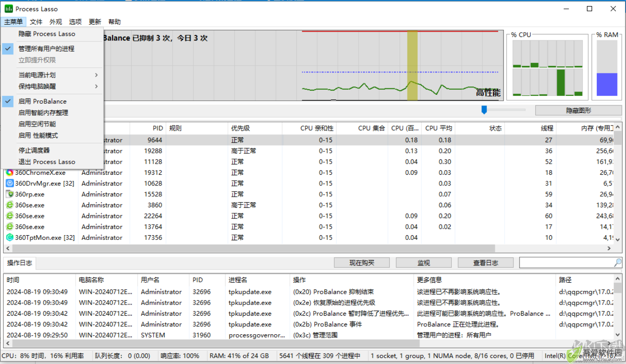The width and height of the screenshot is (626, 364).
Task: Sort by the CPU 平均 column header
Action: (x=439, y=128)
